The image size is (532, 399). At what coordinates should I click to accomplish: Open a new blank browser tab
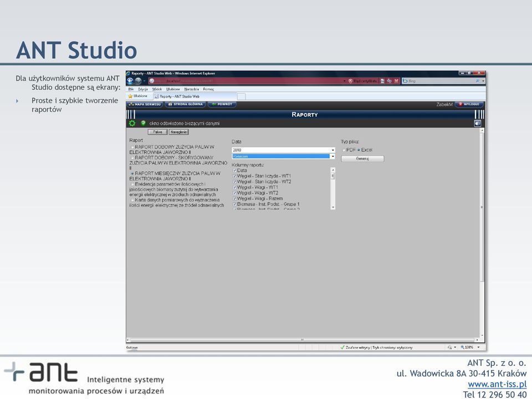click(x=241, y=96)
